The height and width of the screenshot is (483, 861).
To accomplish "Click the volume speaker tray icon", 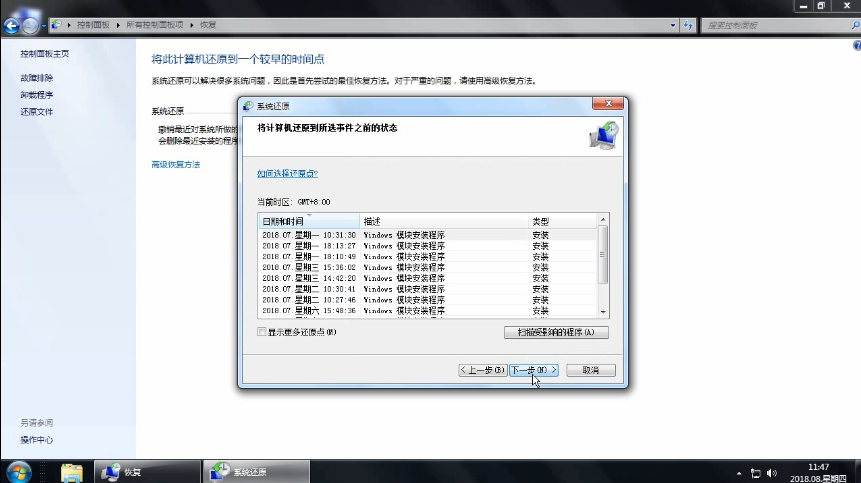I will pyautogui.click(x=771, y=473).
